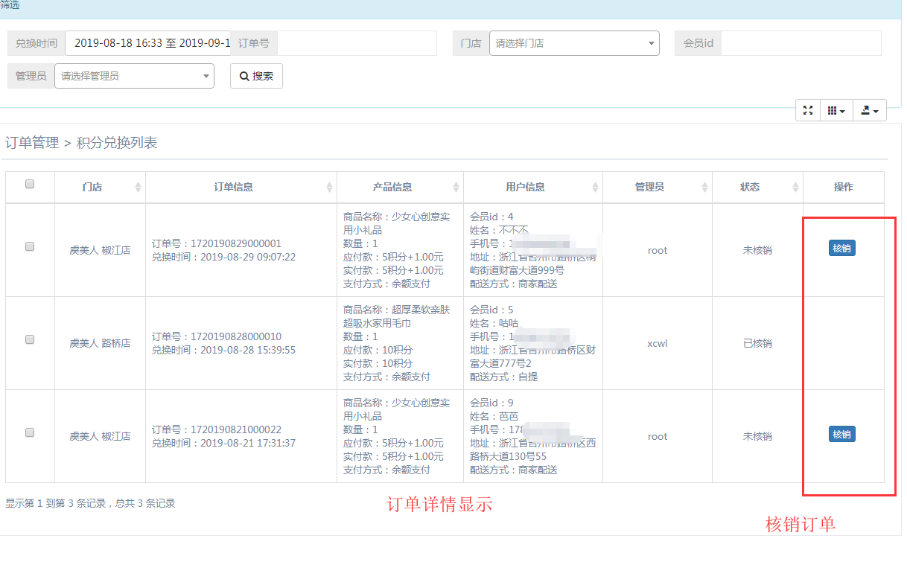Screen dimensions: 907x588
Task: Sort by 产品信息 column sort icon
Action: pyautogui.click(x=456, y=188)
